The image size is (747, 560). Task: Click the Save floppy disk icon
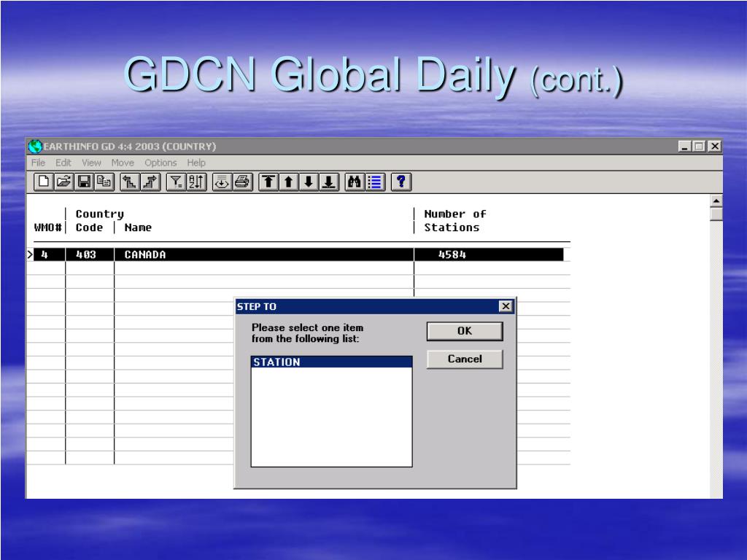(x=85, y=182)
